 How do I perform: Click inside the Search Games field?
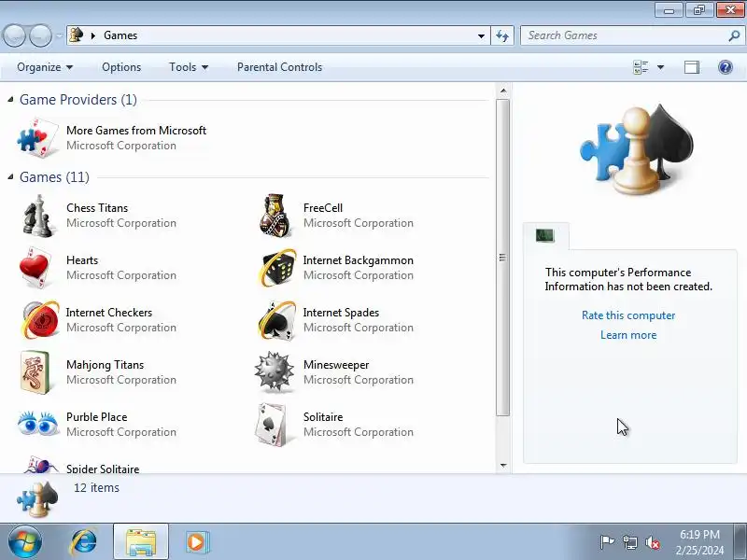pos(624,35)
